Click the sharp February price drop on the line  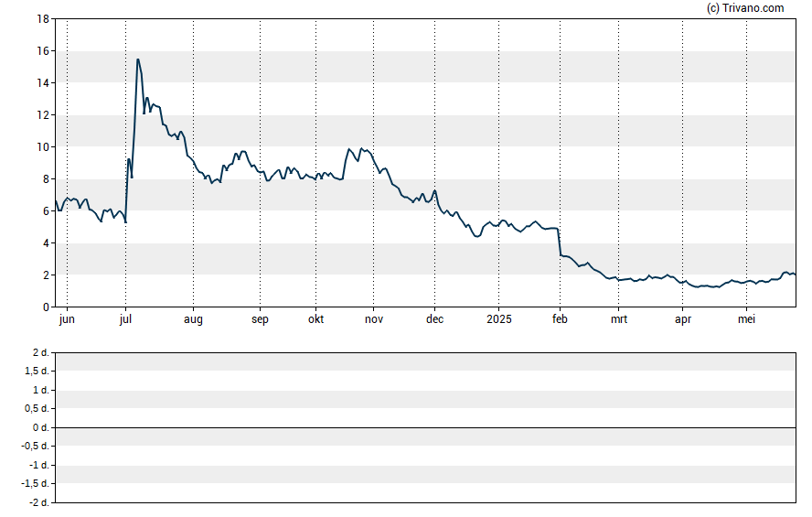point(560,242)
